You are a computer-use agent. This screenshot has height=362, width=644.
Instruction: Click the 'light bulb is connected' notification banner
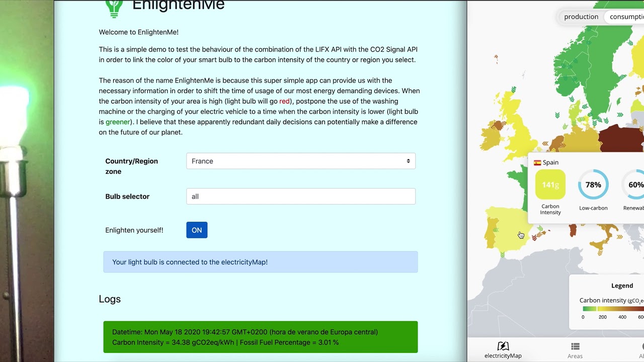[x=261, y=262]
